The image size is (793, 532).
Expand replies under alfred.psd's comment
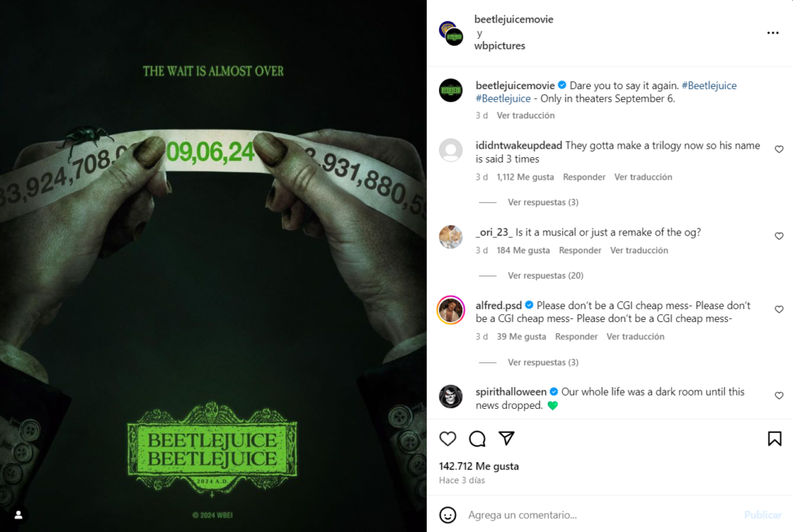pos(543,362)
